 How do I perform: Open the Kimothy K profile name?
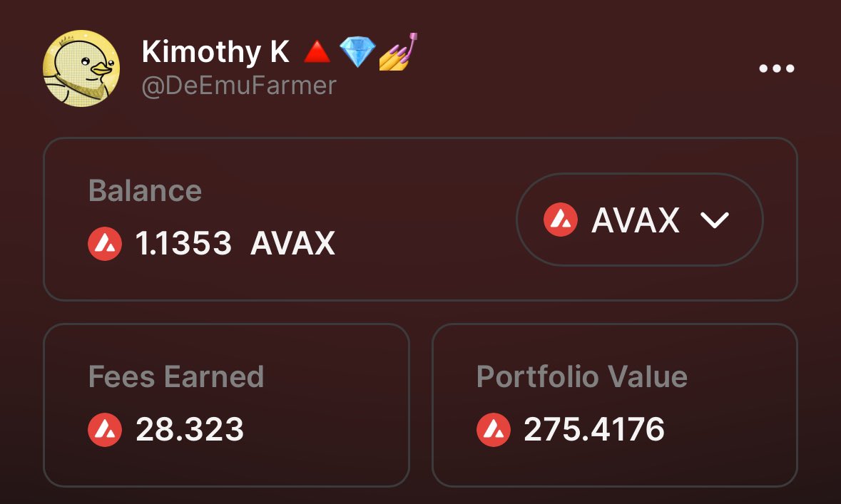[215, 53]
